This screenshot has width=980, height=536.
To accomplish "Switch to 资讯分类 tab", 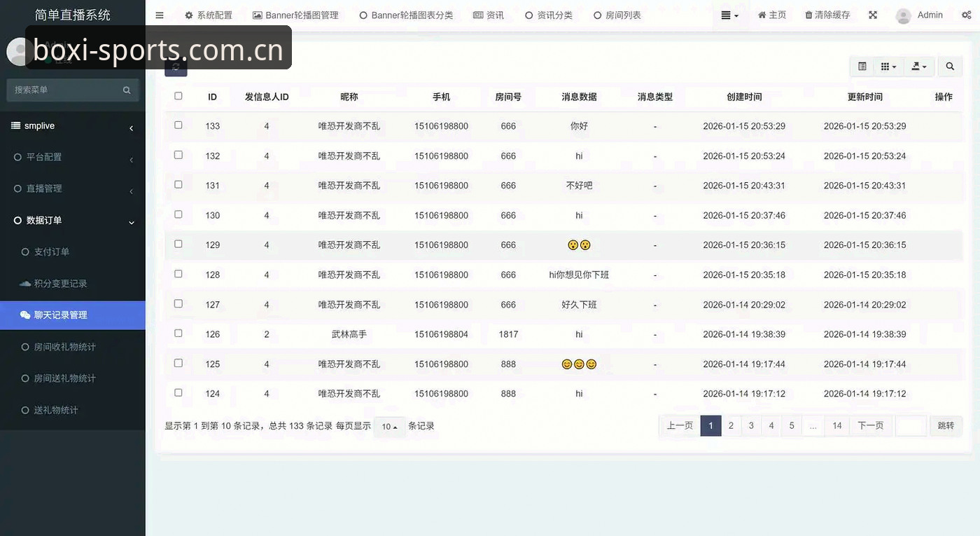I will [549, 15].
